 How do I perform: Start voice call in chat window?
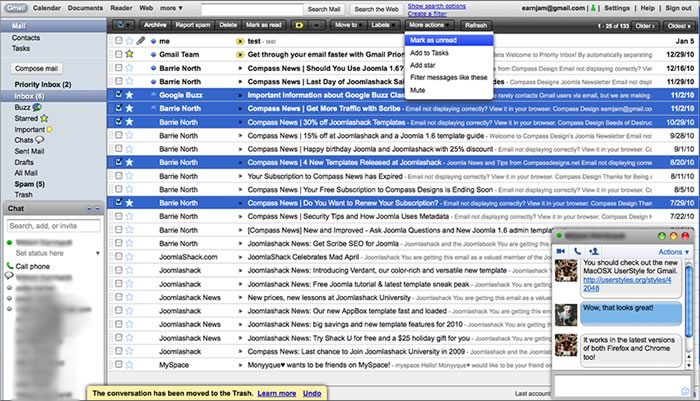coord(577,251)
